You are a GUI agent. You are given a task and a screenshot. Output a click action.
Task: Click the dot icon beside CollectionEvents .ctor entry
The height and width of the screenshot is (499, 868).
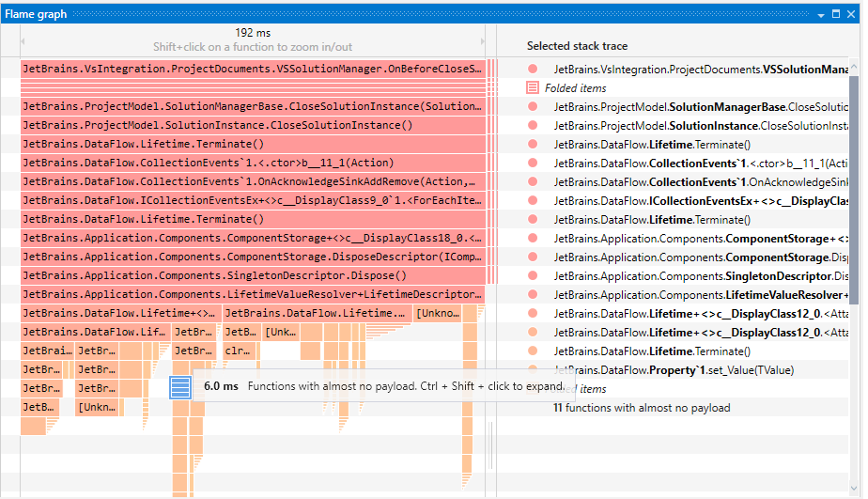point(533,164)
